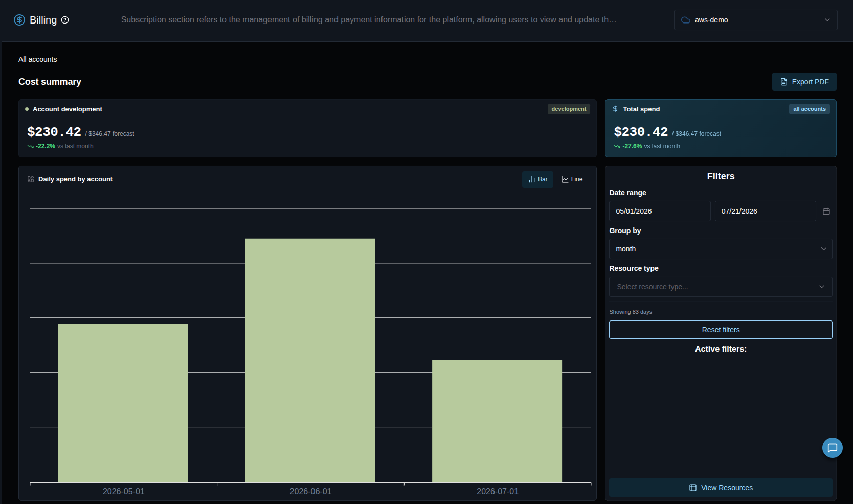Open the date range calendar icon

point(826,211)
